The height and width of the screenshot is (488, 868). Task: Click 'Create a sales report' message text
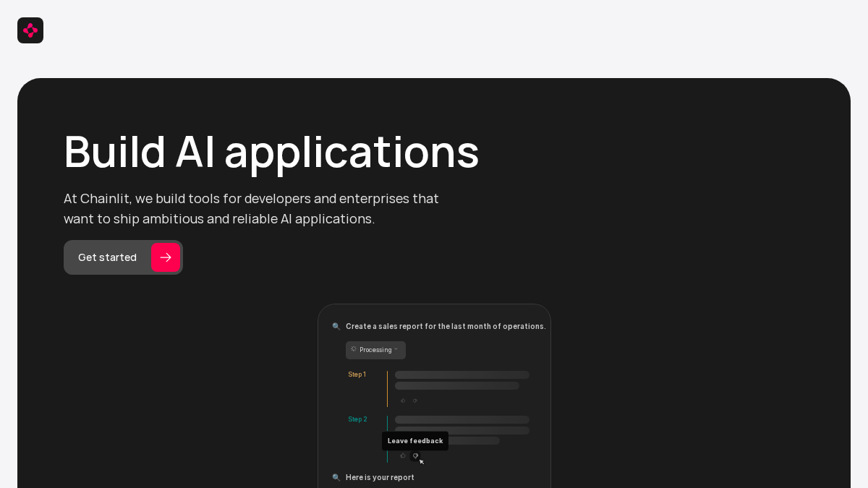446,327
